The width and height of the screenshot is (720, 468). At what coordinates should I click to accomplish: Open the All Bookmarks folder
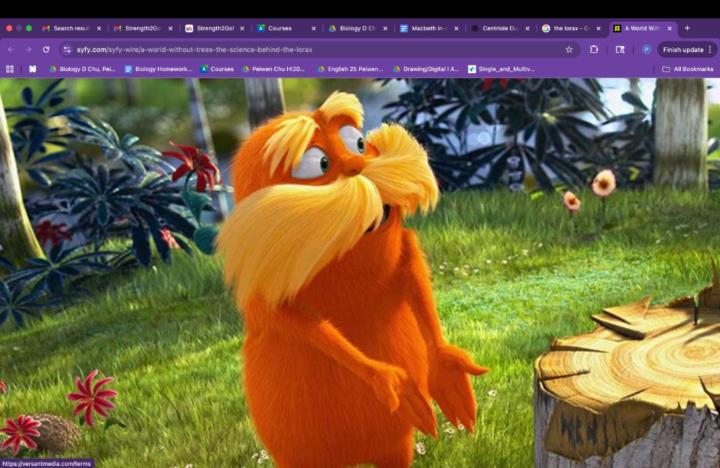click(x=688, y=69)
